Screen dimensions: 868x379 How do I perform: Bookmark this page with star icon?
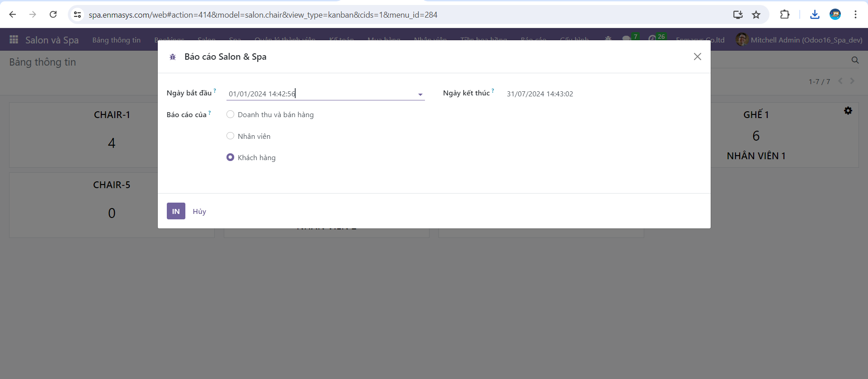click(x=756, y=15)
